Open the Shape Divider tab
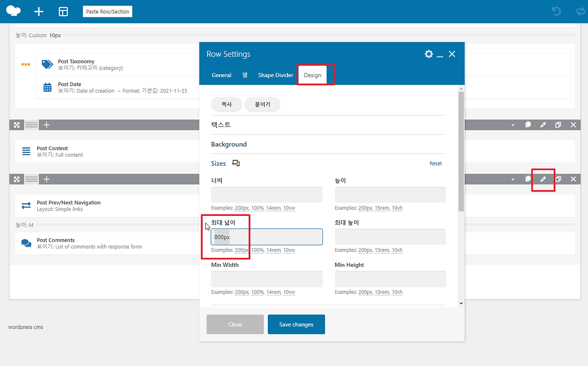 [x=276, y=75]
